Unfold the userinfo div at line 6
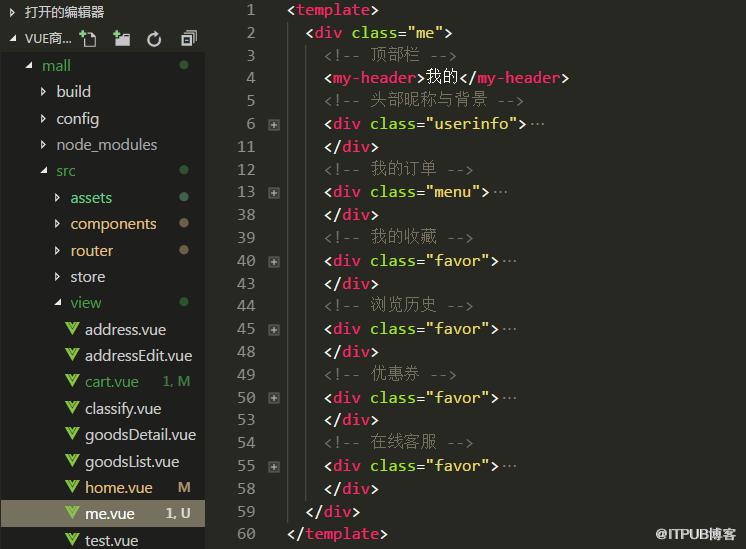The height and width of the screenshot is (549, 746). 274,125
